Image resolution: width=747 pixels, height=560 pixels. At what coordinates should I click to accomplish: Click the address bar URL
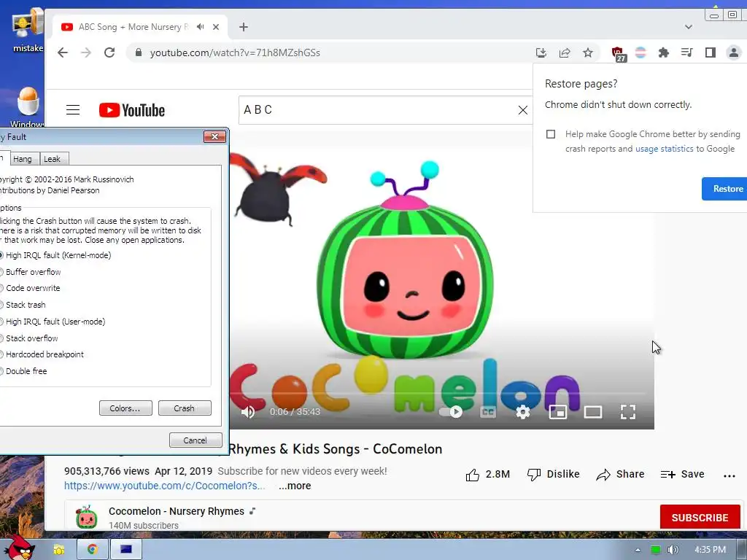point(235,52)
